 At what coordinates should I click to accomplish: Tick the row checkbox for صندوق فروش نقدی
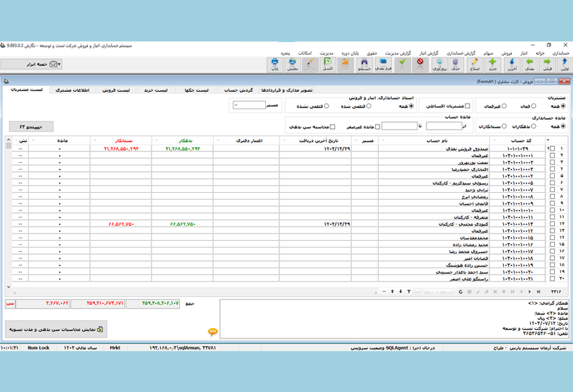click(552, 149)
